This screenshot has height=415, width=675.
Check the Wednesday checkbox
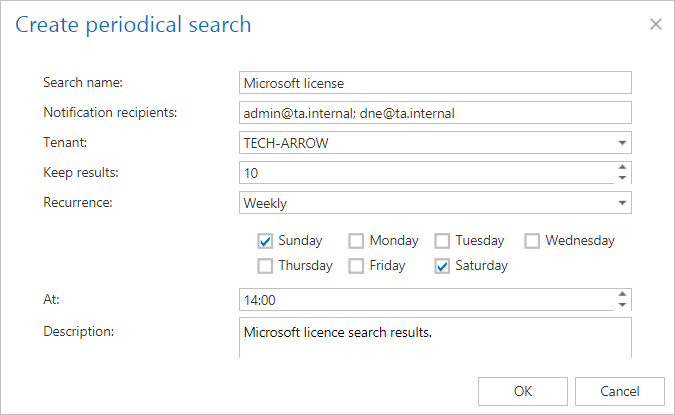(x=532, y=240)
